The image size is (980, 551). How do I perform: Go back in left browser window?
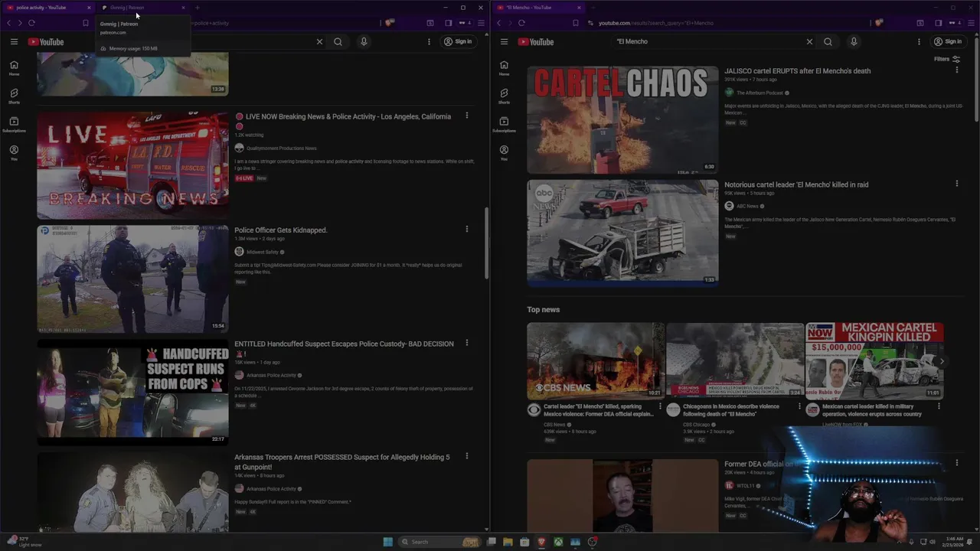[x=9, y=23]
